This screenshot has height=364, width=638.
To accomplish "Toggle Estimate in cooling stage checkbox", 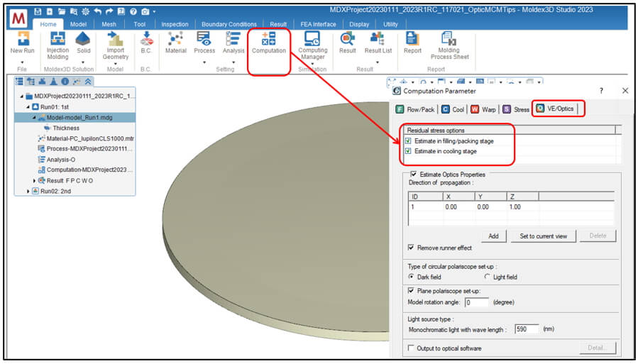I will tap(408, 151).
